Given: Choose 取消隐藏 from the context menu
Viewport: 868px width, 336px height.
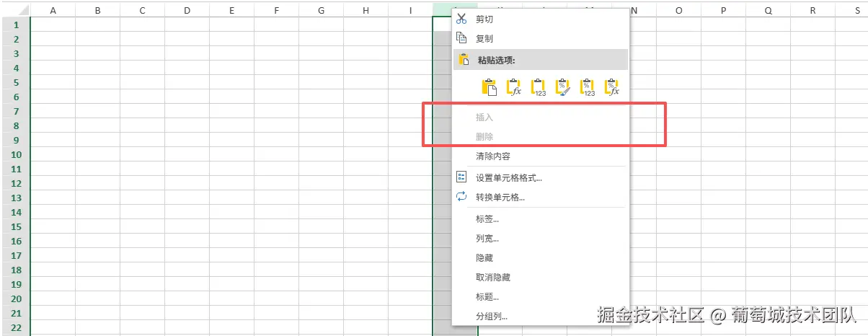Looking at the screenshot, I should [541, 277].
